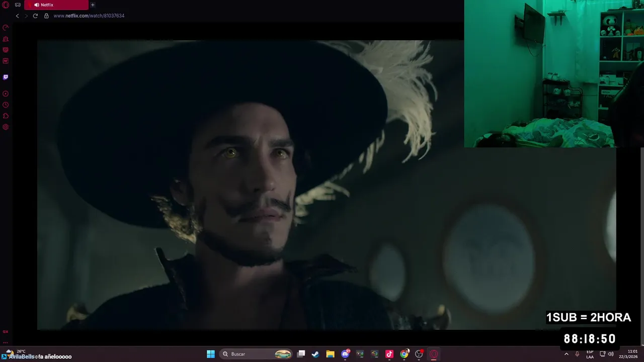Launch Steam from the taskbar
Image resolution: width=644 pixels, height=362 pixels.
point(315,354)
